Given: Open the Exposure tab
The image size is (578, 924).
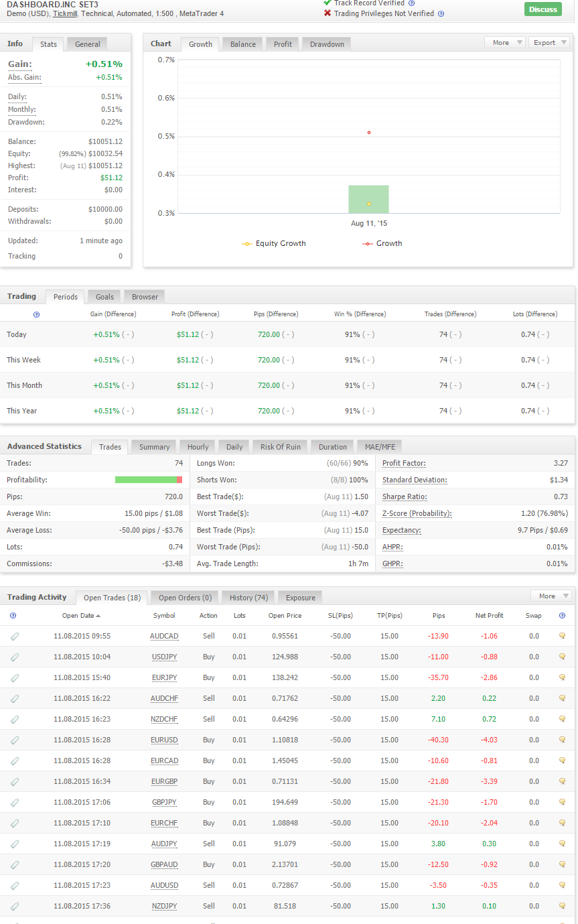Looking at the screenshot, I should click(300, 598).
